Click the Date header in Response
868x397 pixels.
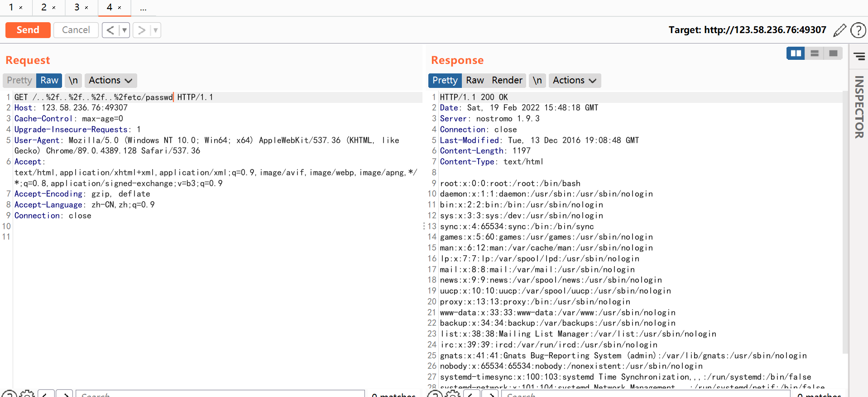point(519,108)
